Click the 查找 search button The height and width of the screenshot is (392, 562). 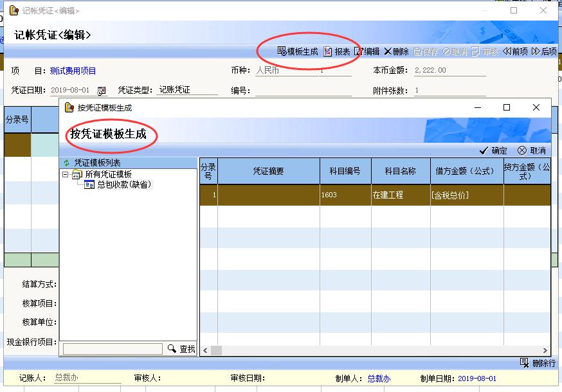181,348
